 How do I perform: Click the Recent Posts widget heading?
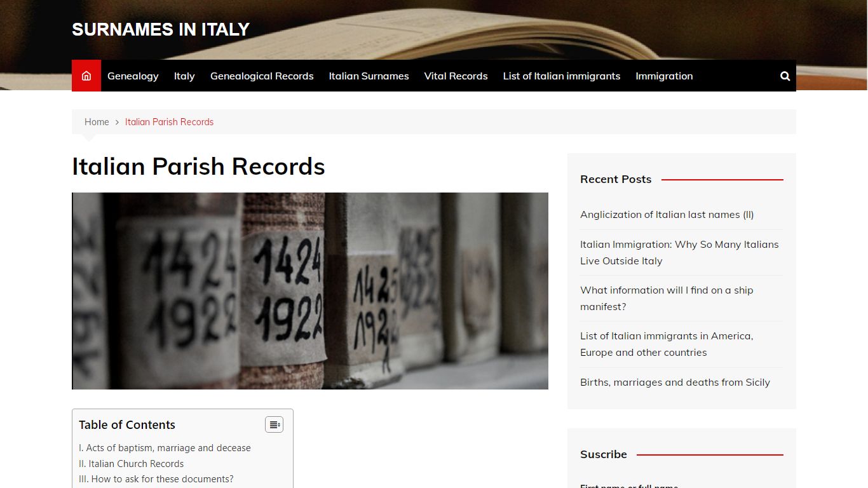[x=616, y=179]
